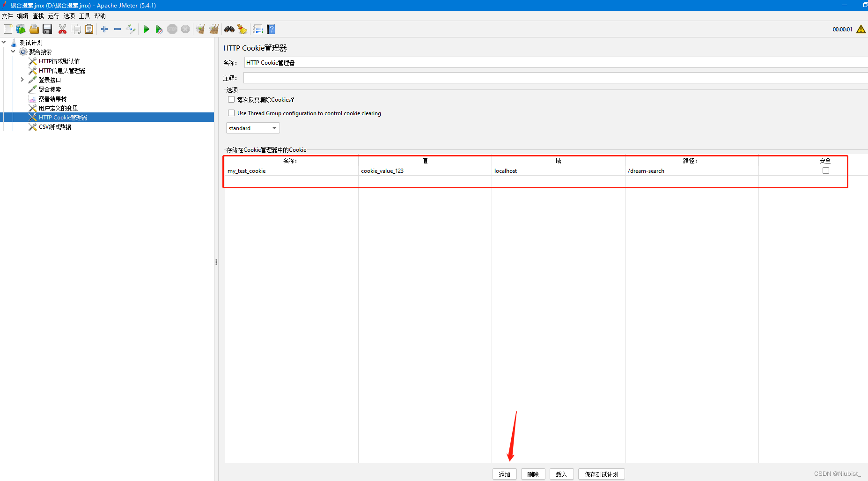Open the 选项 menu
The height and width of the screenshot is (481, 868).
(x=69, y=16)
